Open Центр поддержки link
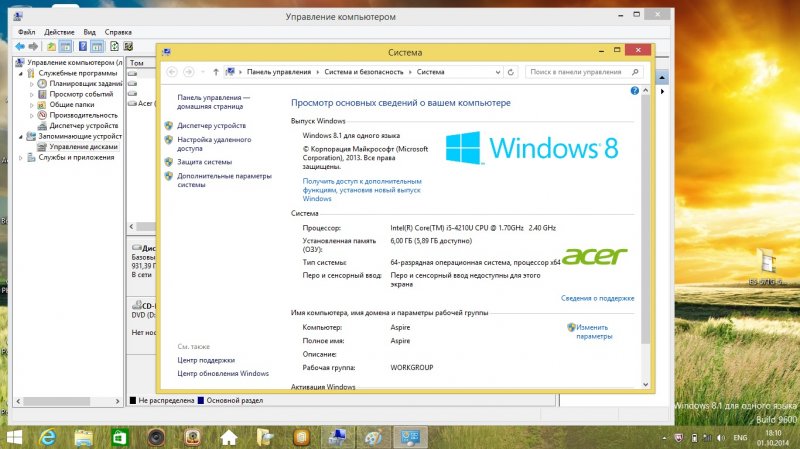Screen dimensions: 800x449 tap(206, 360)
